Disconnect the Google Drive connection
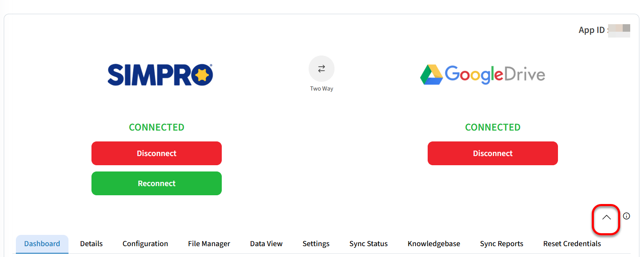The width and height of the screenshot is (644, 257). [x=492, y=154]
